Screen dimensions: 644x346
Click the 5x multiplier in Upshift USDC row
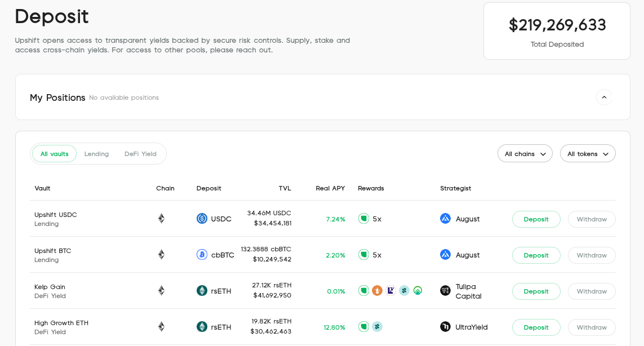tap(377, 219)
